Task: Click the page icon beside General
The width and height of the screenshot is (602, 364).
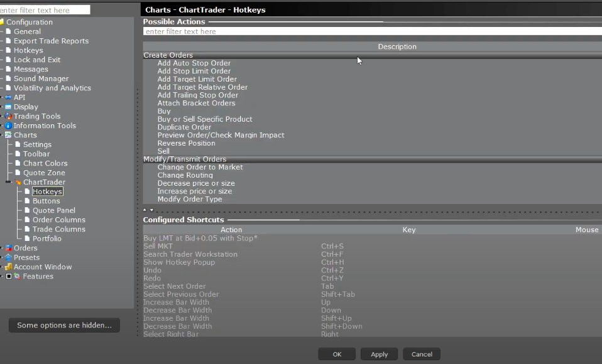Action: (x=8, y=31)
